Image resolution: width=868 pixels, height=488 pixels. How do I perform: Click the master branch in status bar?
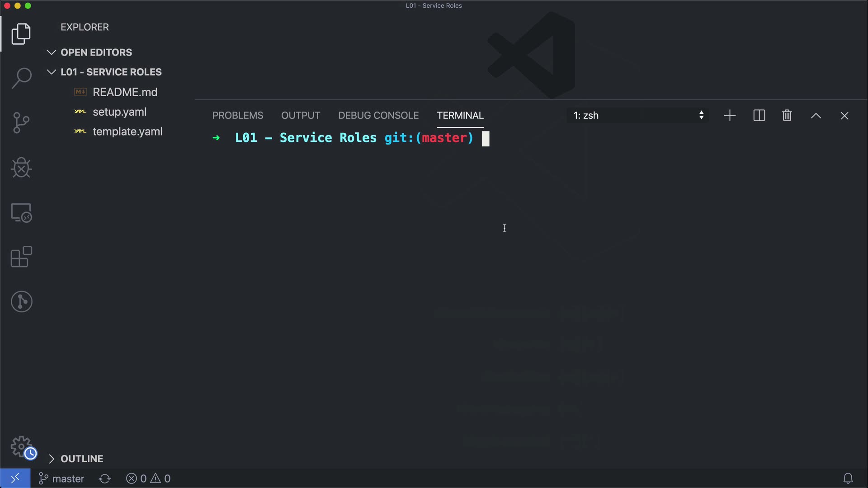[62, 479]
